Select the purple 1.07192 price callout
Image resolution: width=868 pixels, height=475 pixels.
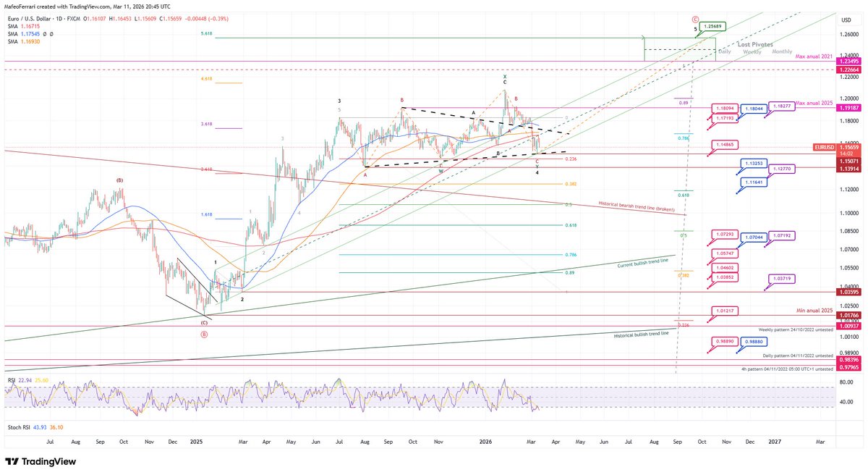(783, 235)
